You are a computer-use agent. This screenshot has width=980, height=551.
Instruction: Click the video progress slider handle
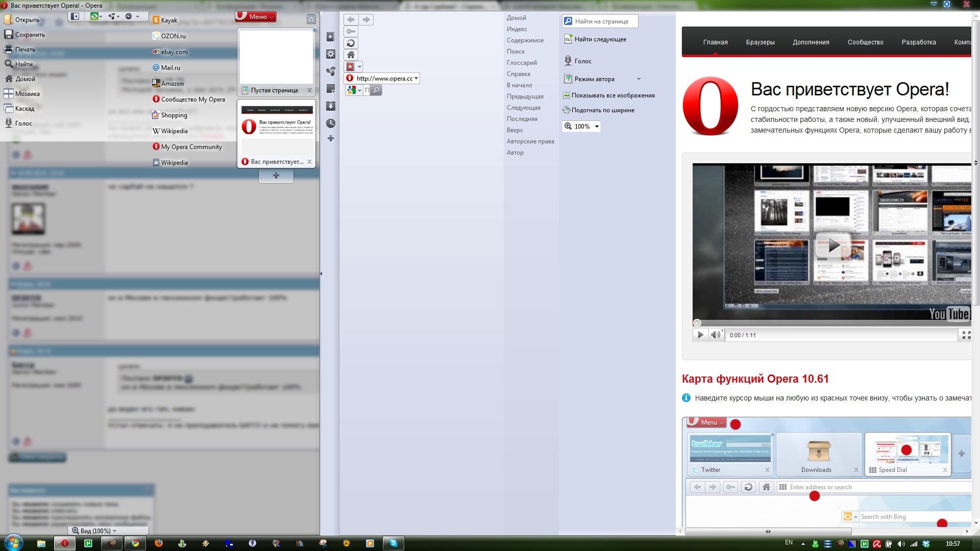click(x=697, y=323)
